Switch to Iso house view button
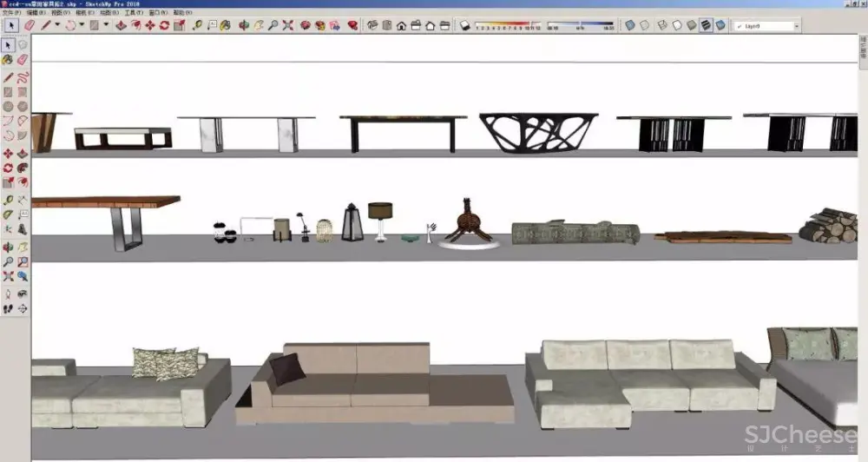868x462 pixels. pyautogui.click(x=401, y=25)
